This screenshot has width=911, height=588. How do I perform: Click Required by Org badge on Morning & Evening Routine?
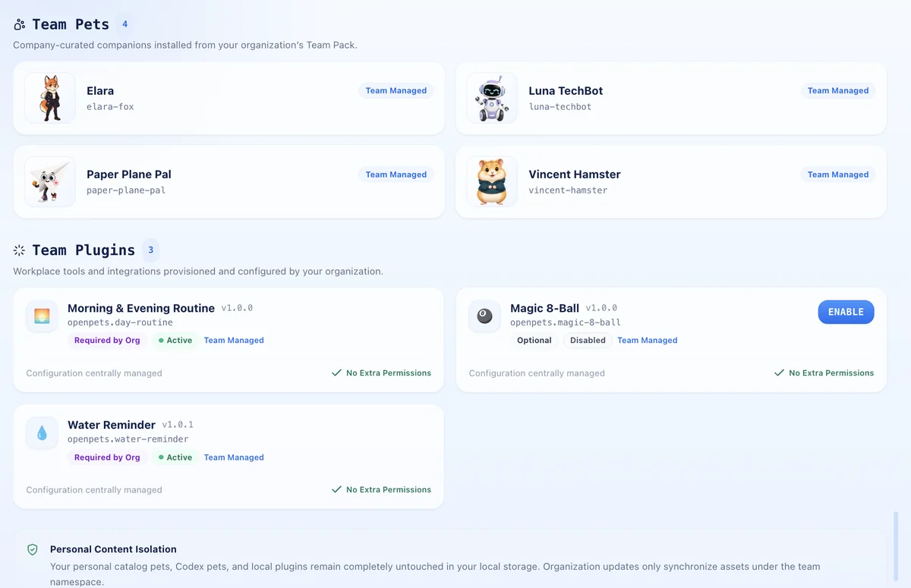pos(107,341)
